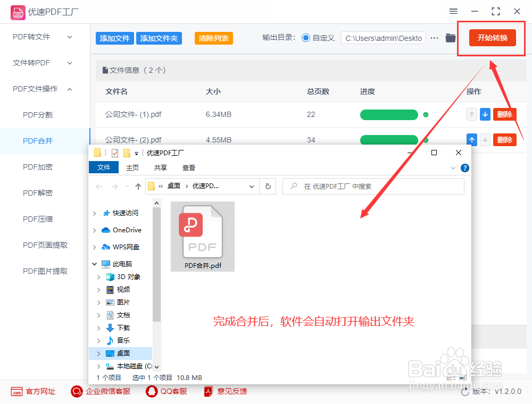Select PDF解密 in the sidebar
Image resolution: width=532 pixels, height=404 pixels.
[x=38, y=193]
